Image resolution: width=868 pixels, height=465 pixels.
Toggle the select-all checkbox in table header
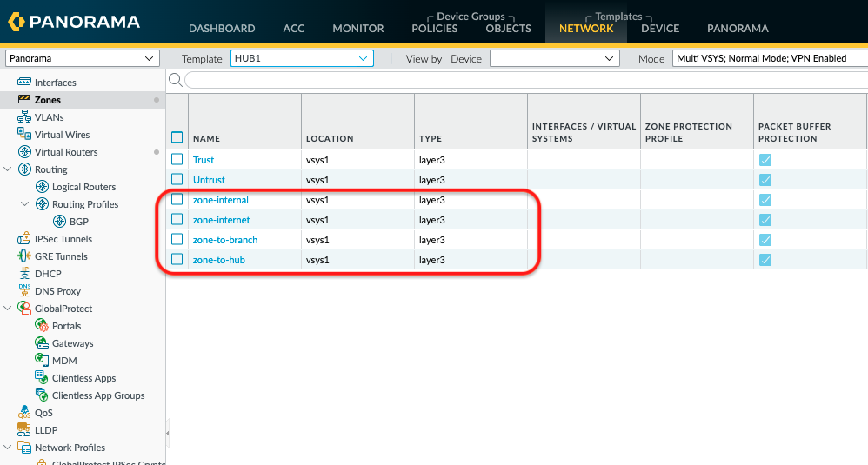click(x=177, y=137)
